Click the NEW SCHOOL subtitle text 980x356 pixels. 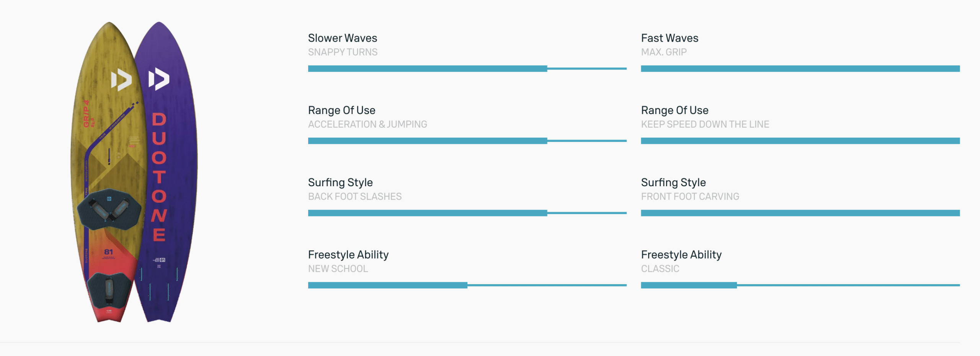coord(338,269)
